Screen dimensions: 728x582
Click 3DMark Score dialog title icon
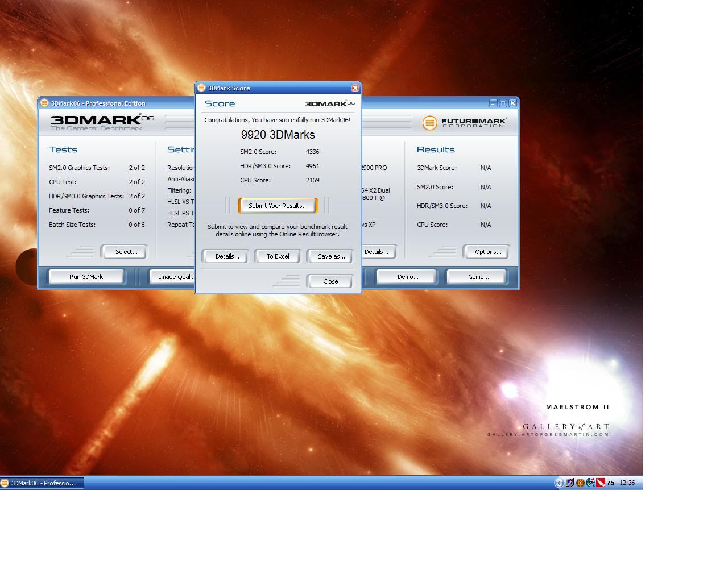201,88
